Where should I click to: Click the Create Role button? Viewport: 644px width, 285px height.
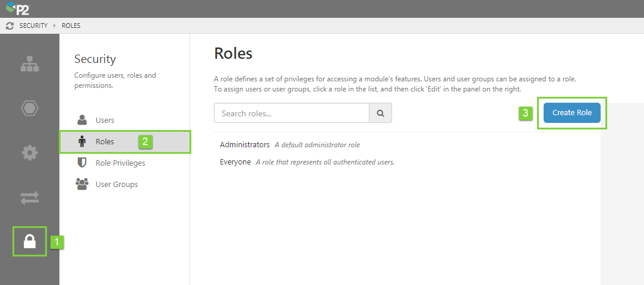tap(572, 113)
